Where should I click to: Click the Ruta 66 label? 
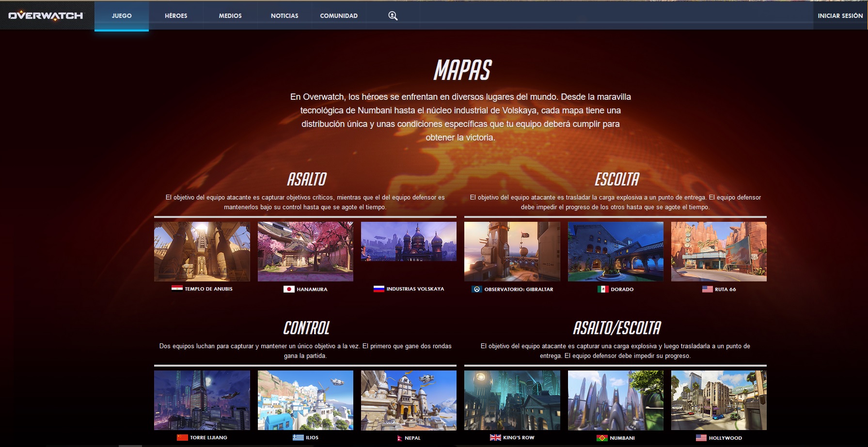pos(726,289)
